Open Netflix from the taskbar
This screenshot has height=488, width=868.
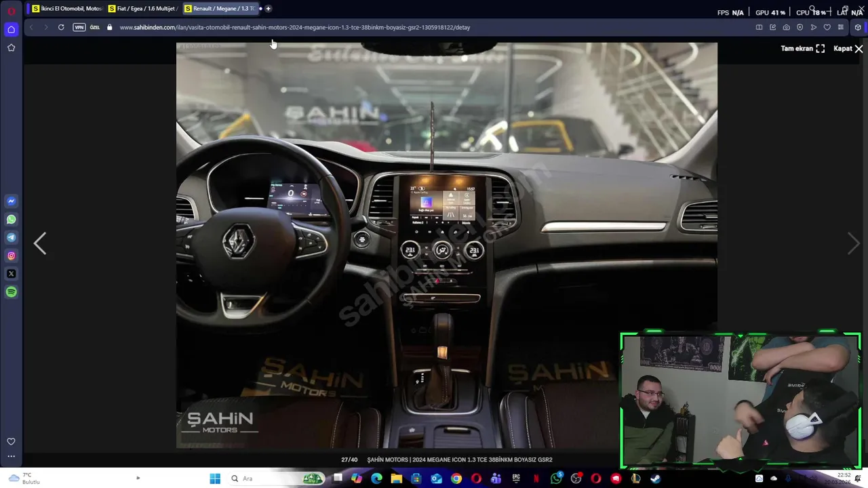536,479
